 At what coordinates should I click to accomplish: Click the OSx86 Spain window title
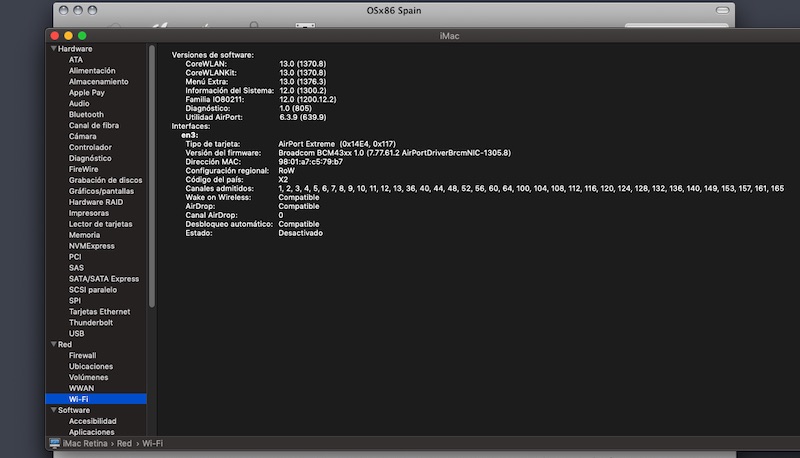pos(394,11)
